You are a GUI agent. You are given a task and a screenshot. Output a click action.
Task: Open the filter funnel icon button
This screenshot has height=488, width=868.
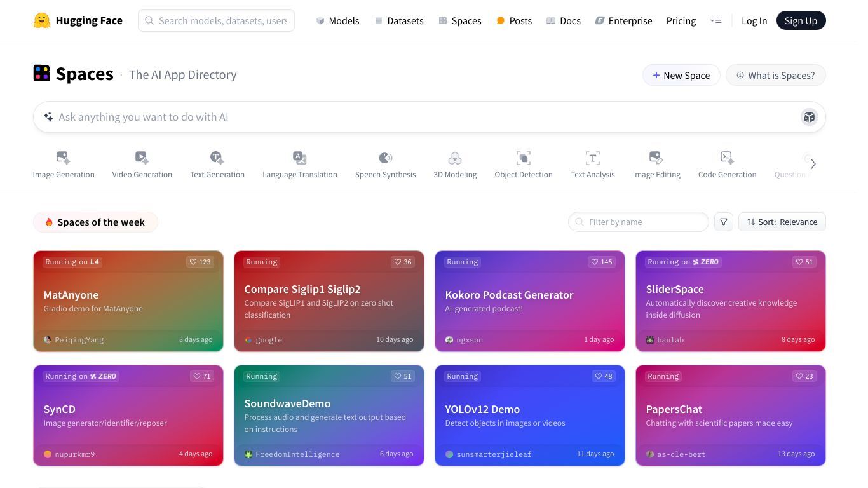tap(724, 222)
